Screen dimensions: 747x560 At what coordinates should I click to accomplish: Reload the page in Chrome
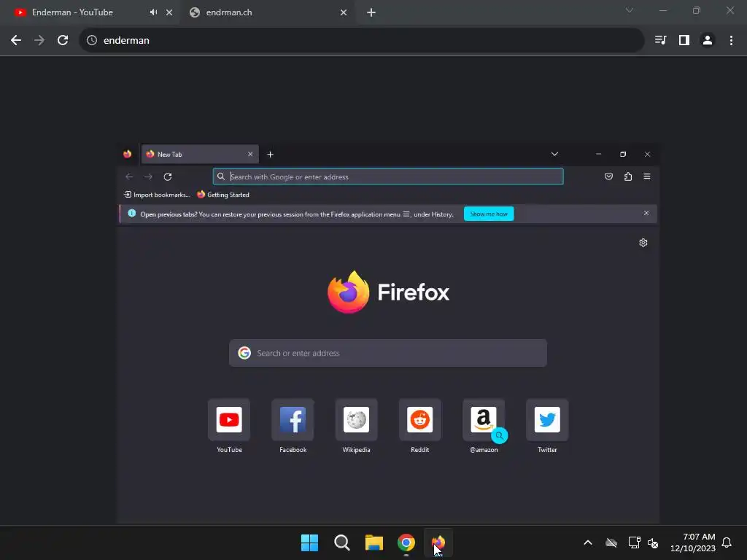(63, 41)
